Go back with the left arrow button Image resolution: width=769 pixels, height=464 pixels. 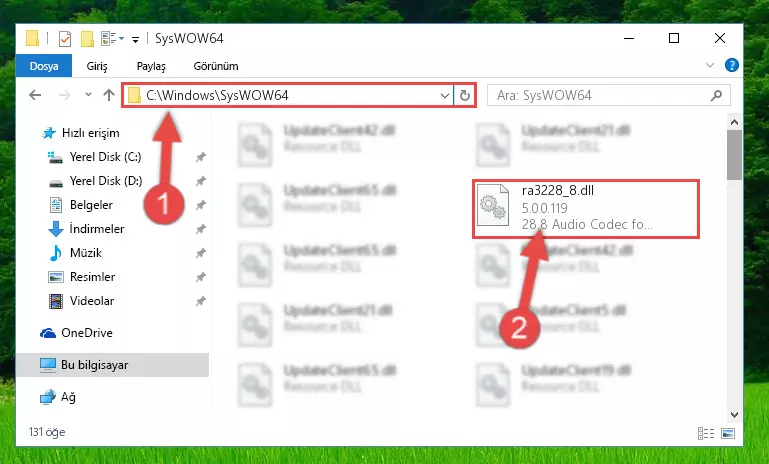click(35, 95)
